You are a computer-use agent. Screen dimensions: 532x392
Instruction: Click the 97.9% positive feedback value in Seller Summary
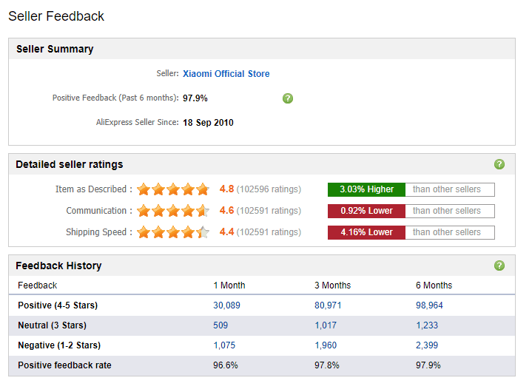(x=195, y=98)
